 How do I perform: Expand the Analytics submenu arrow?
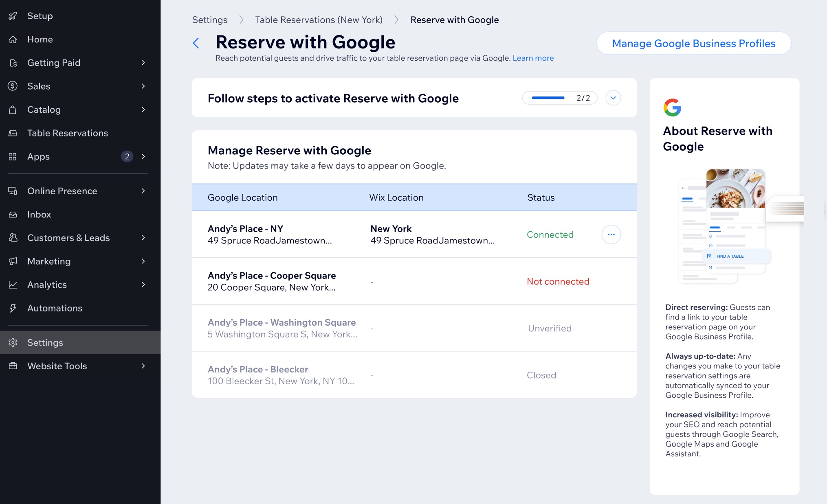click(143, 285)
